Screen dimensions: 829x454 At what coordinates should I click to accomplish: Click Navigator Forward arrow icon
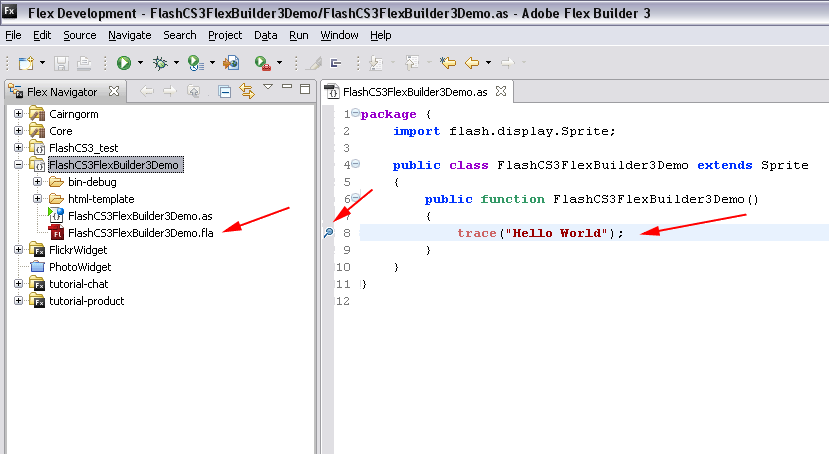(170, 91)
